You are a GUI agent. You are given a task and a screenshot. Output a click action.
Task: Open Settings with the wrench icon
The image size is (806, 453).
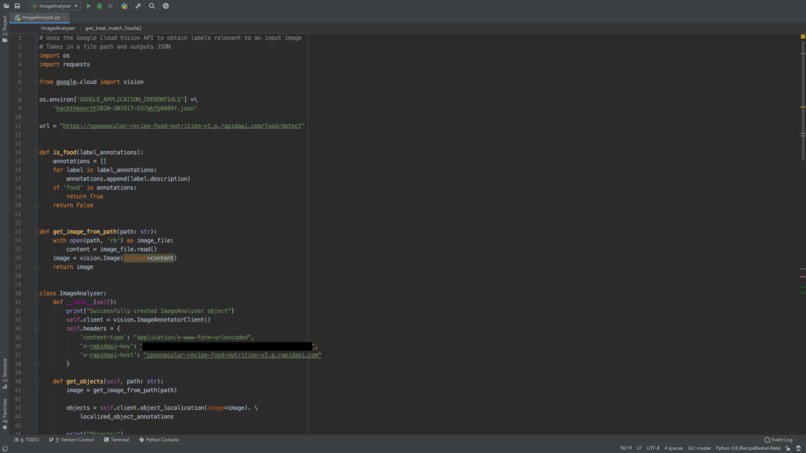138,6
